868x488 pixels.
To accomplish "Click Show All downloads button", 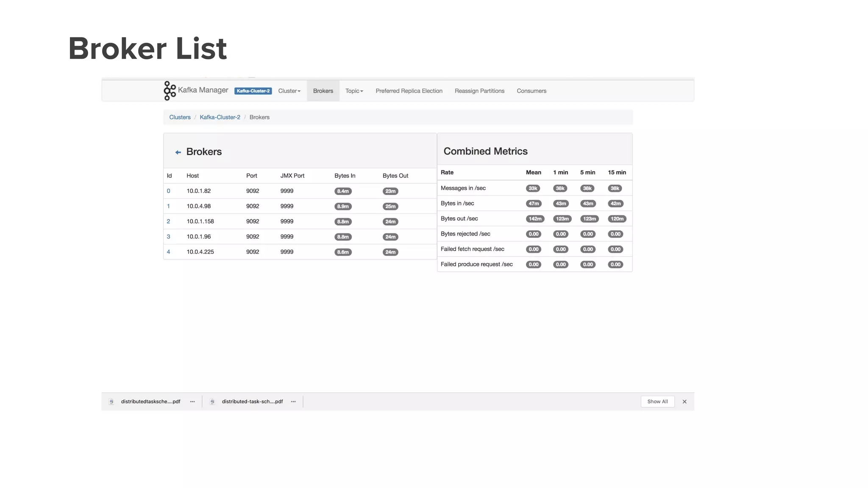I will point(657,402).
